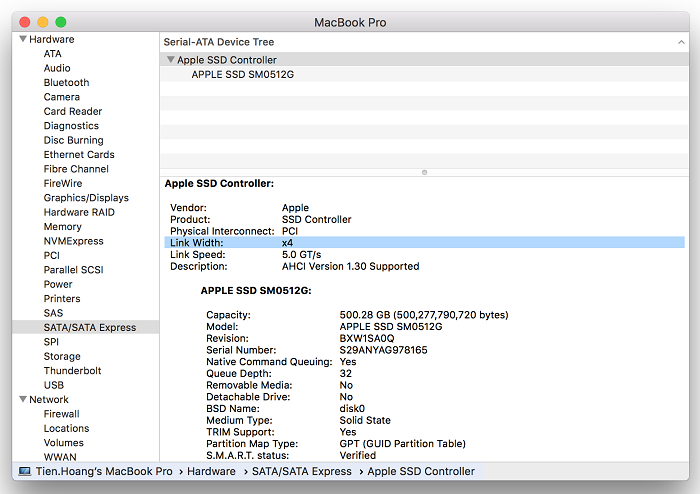Open the SPI section
The width and height of the screenshot is (700, 494).
tap(51, 342)
